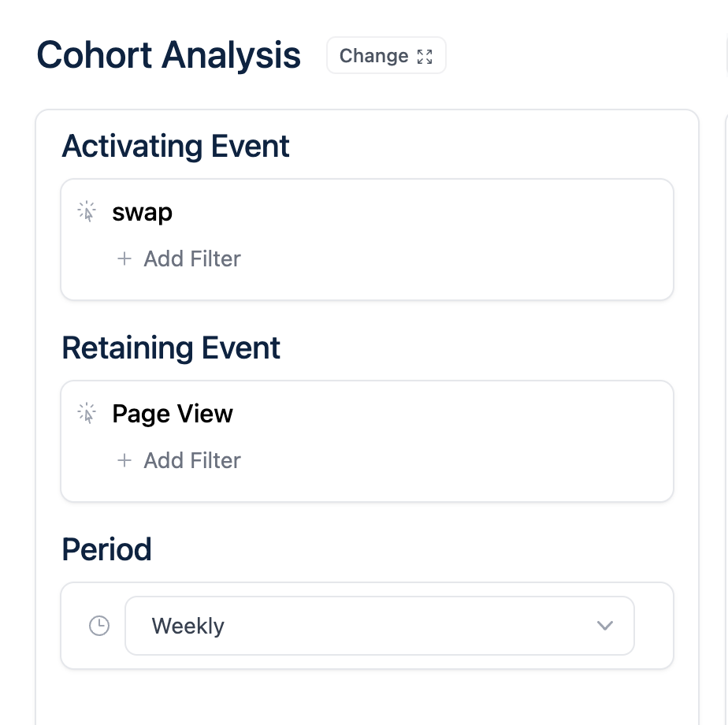This screenshot has width=728, height=725.
Task: Click the clock icon in Period section
Action: pos(99,626)
